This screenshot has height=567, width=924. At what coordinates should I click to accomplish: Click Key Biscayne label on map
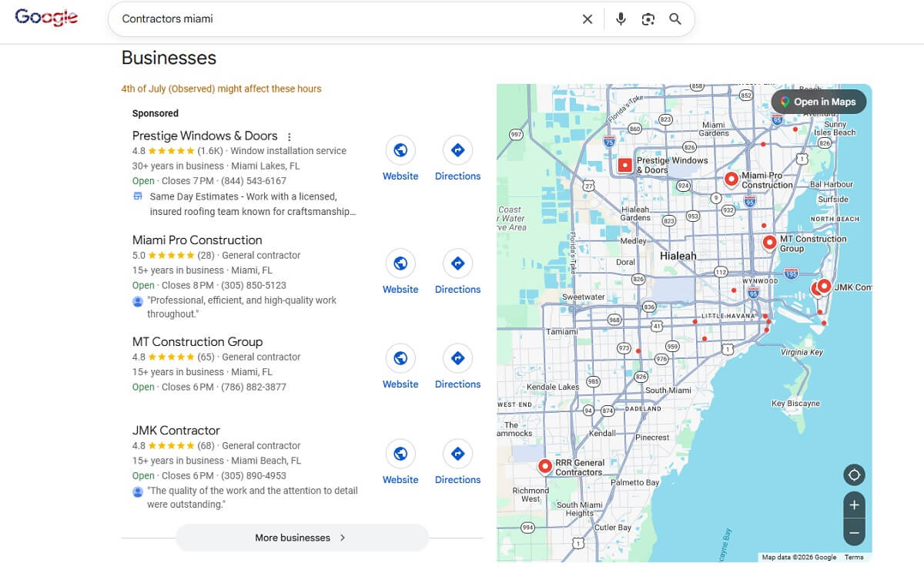tap(795, 404)
